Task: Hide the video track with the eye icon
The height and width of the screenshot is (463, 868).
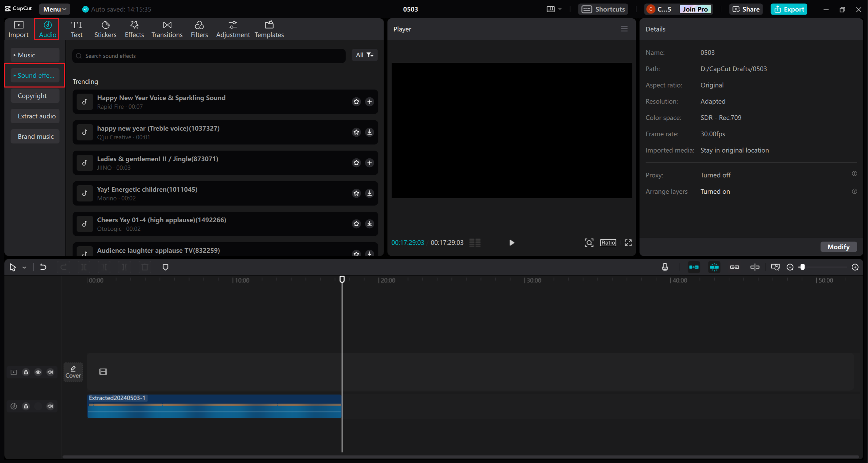Action: pyautogui.click(x=38, y=372)
